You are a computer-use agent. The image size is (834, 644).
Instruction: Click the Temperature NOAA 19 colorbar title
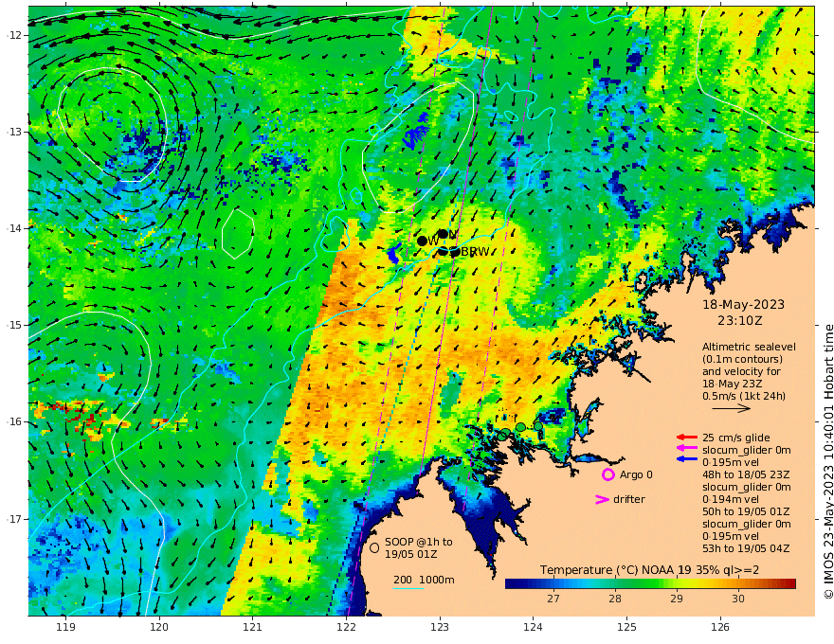point(649,569)
